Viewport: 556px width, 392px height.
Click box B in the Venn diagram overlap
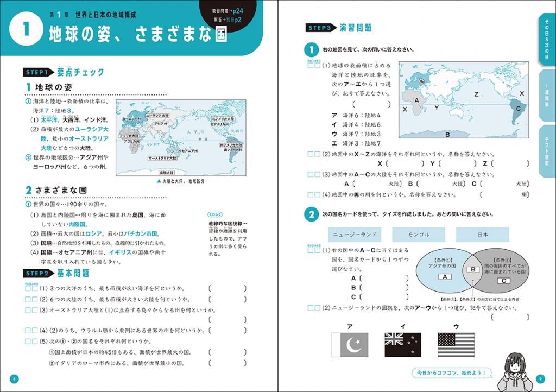[x=473, y=269]
